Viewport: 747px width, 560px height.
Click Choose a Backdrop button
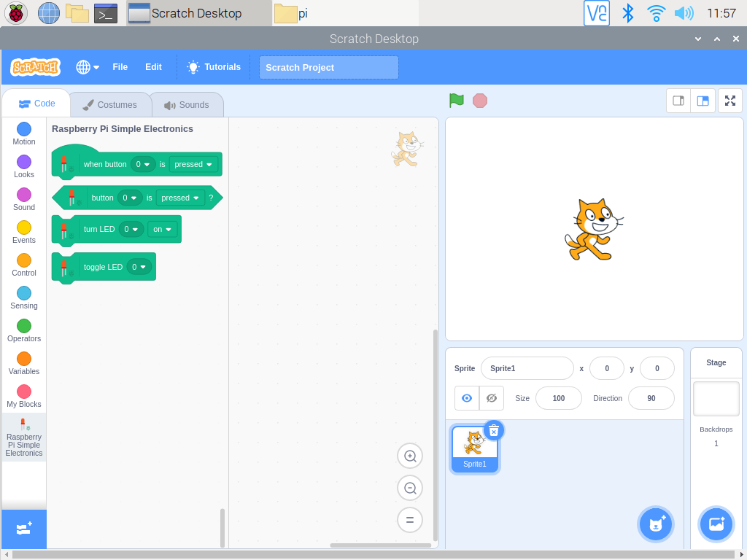pyautogui.click(x=716, y=524)
